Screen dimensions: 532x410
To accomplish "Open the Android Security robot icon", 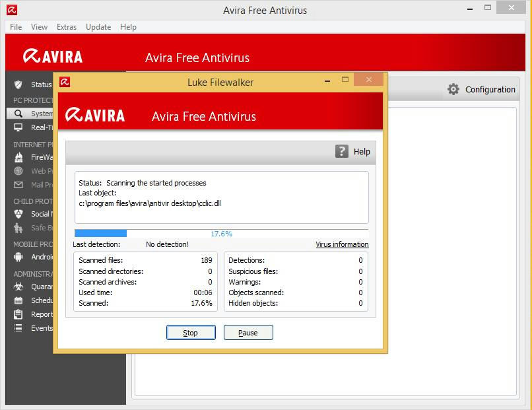I will (x=18, y=257).
